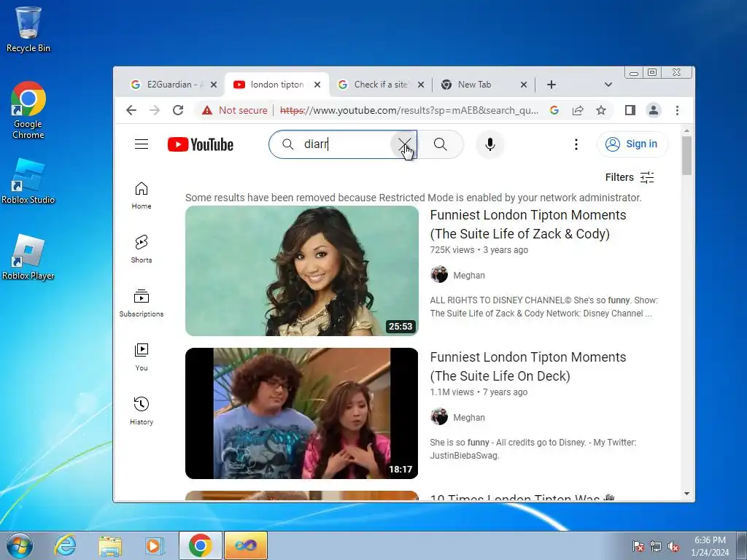The width and height of the screenshot is (747, 560).
Task: Go to Home in sidebar
Action: click(142, 195)
